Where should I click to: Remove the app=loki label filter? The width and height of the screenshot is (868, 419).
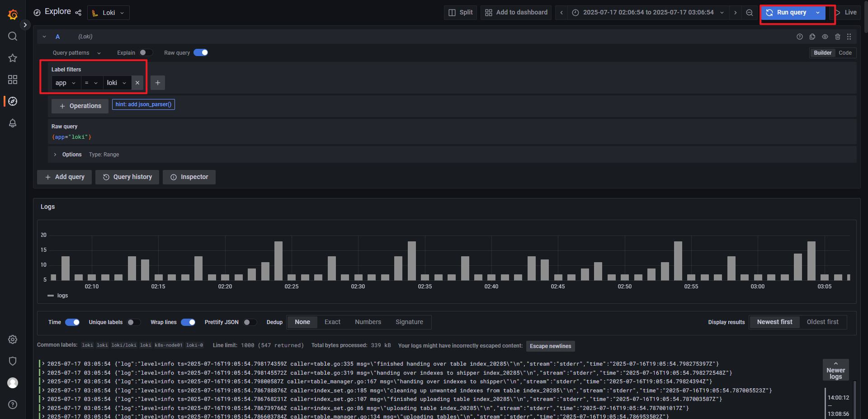click(x=137, y=83)
